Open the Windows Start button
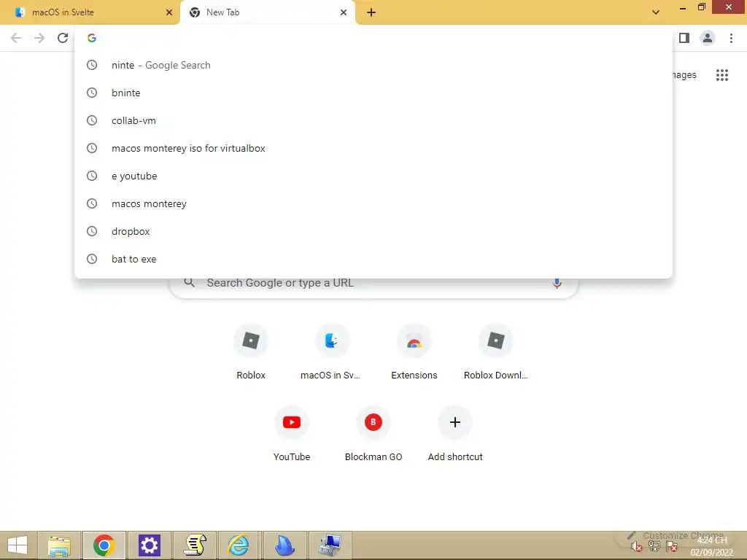Screen dimensions: 747x560 (x=18, y=545)
